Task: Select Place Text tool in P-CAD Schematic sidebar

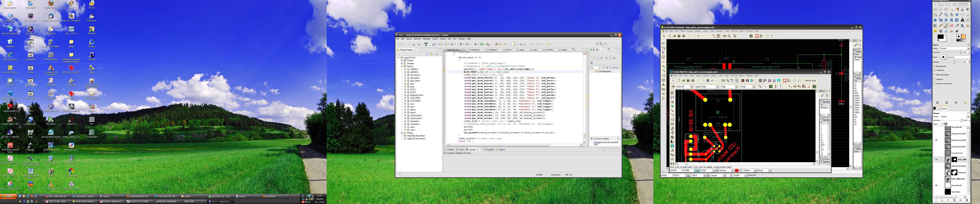Action: tap(664, 84)
